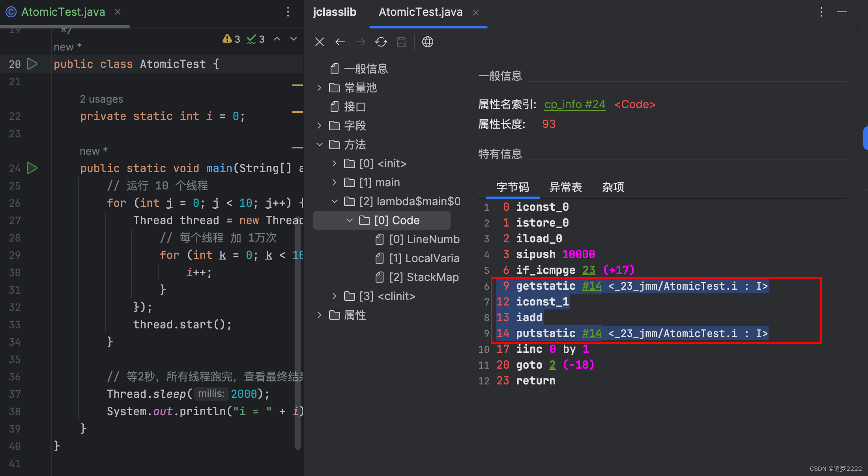
Task: Run main method from gutter arrow
Action: click(32, 168)
